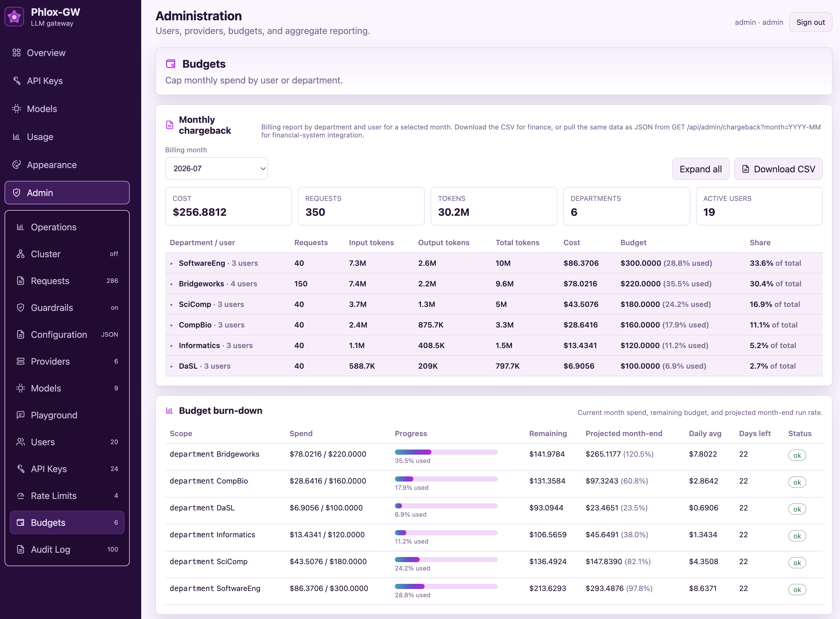Click the Download CSV button
The width and height of the screenshot is (840, 619).
pyautogui.click(x=778, y=169)
